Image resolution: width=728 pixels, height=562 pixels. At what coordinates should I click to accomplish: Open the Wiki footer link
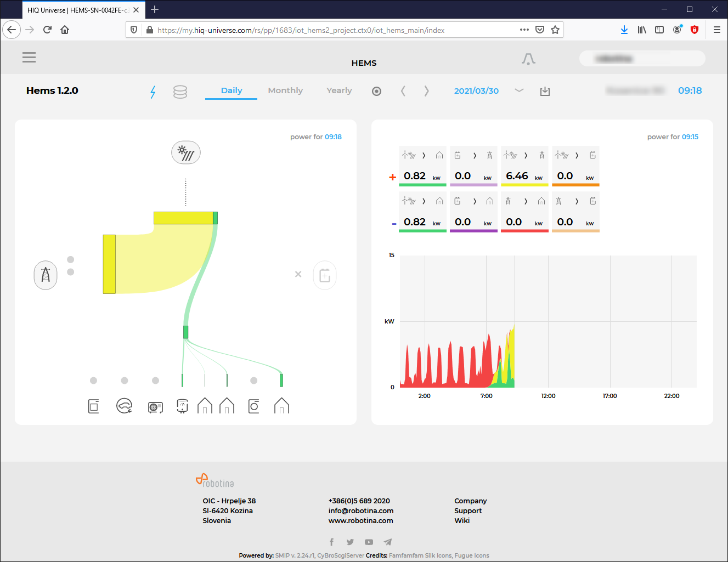tap(462, 520)
